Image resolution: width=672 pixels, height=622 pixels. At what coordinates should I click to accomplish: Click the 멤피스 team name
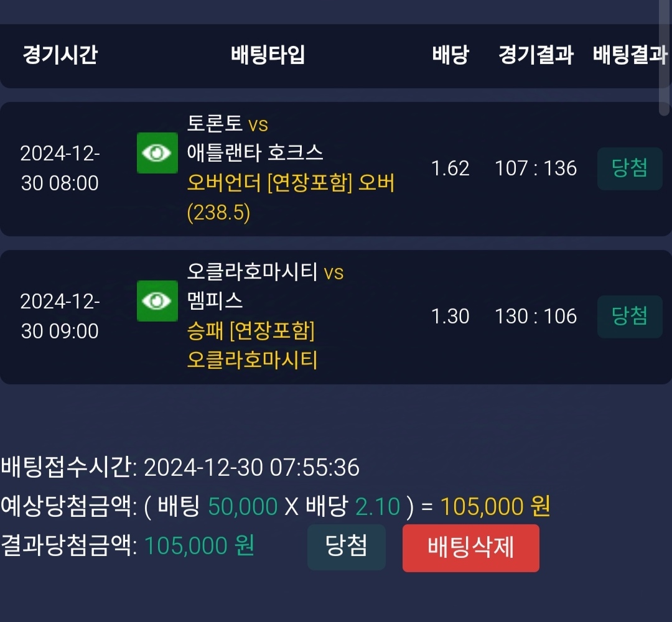(215, 302)
